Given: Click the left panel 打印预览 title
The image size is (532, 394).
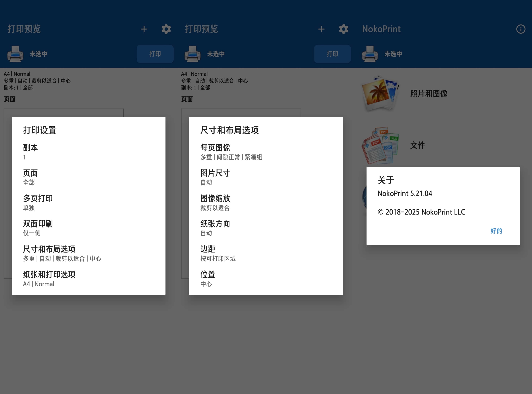Looking at the screenshot, I should click(x=24, y=29).
